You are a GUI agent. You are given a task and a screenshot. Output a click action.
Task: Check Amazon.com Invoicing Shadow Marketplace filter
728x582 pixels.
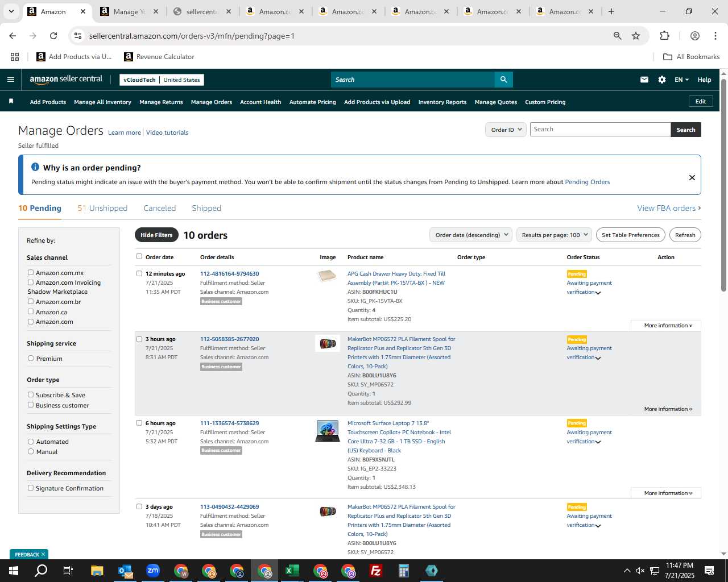coord(31,282)
